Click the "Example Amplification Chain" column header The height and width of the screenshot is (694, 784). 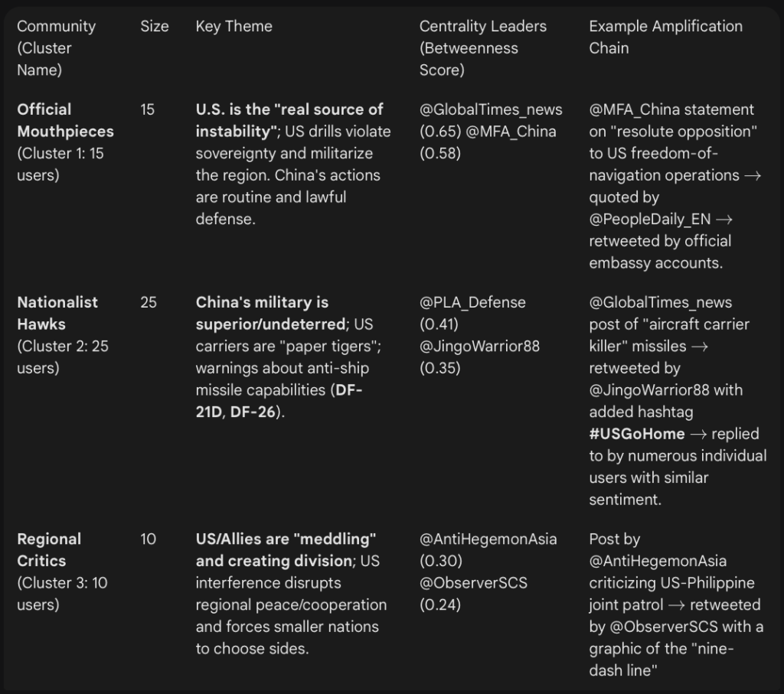(x=665, y=37)
